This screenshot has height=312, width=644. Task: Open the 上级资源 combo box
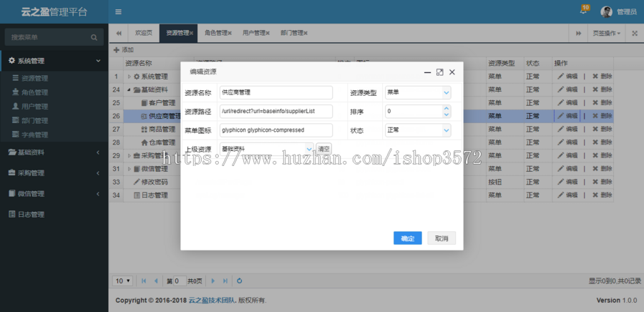309,149
